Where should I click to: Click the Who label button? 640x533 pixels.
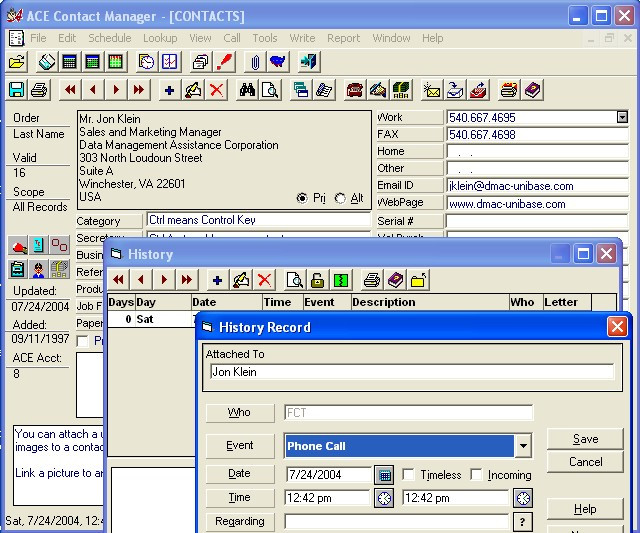(240, 412)
